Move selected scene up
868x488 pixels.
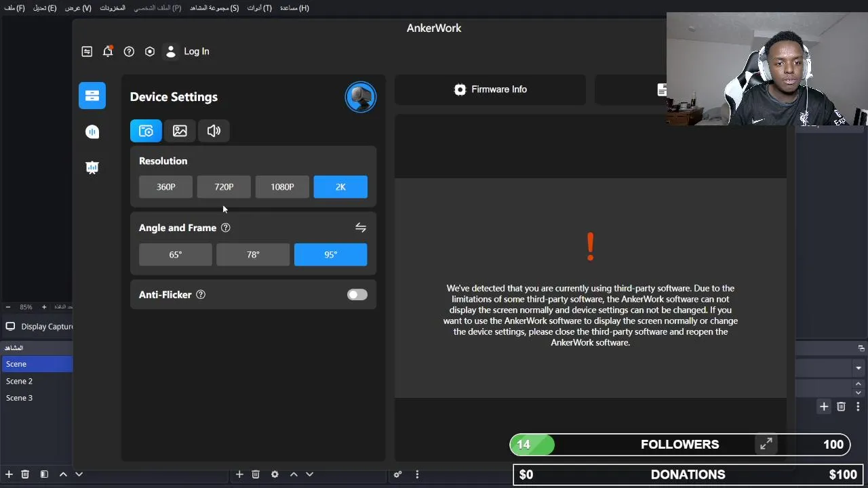(x=63, y=474)
